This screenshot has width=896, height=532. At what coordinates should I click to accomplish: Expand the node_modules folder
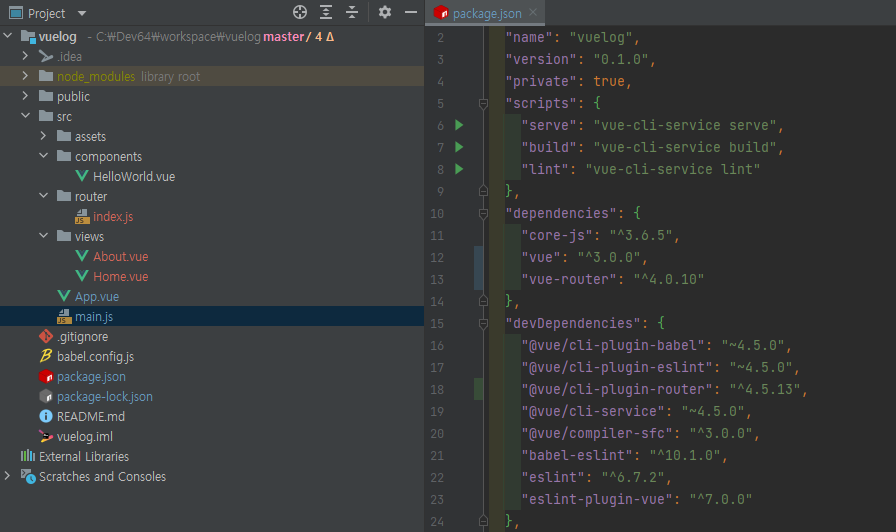click(x=25, y=76)
